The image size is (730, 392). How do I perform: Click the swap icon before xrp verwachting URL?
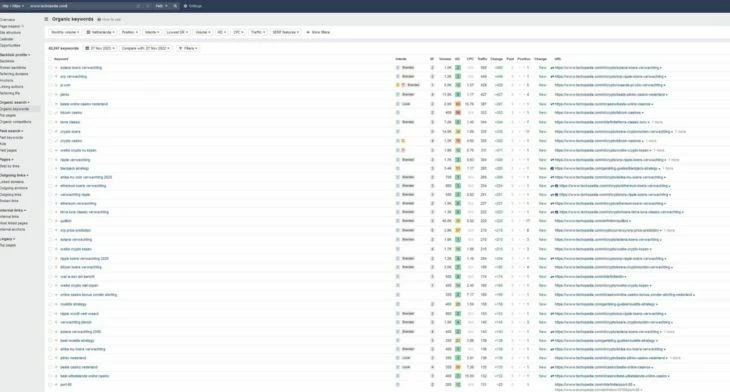tap(552, 76)
